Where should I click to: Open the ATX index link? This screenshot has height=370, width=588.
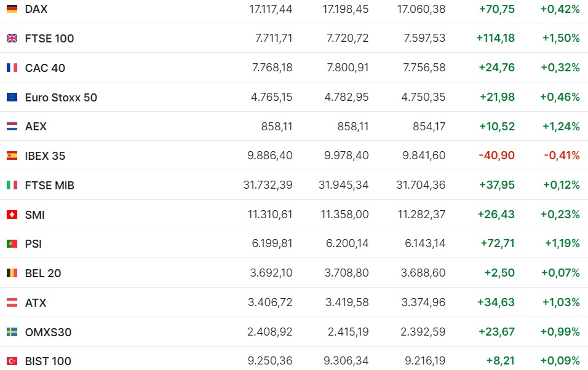[36, 302]
